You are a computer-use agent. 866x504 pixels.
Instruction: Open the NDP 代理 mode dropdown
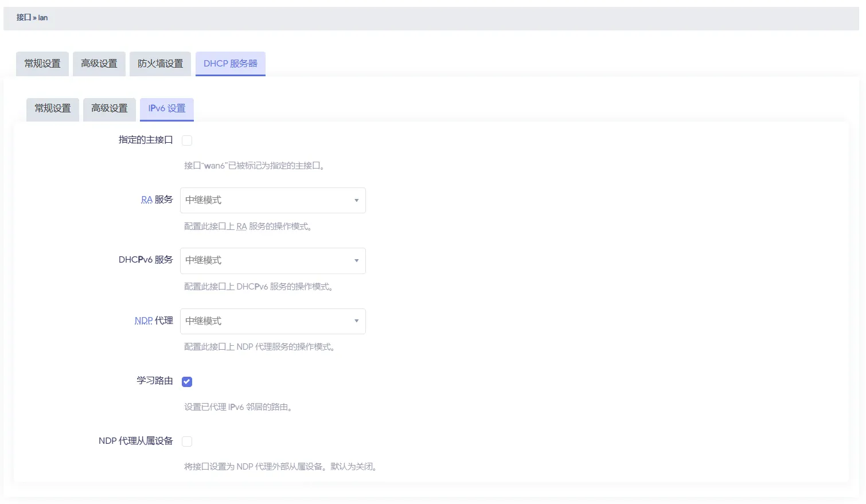(x=273, y=321)
